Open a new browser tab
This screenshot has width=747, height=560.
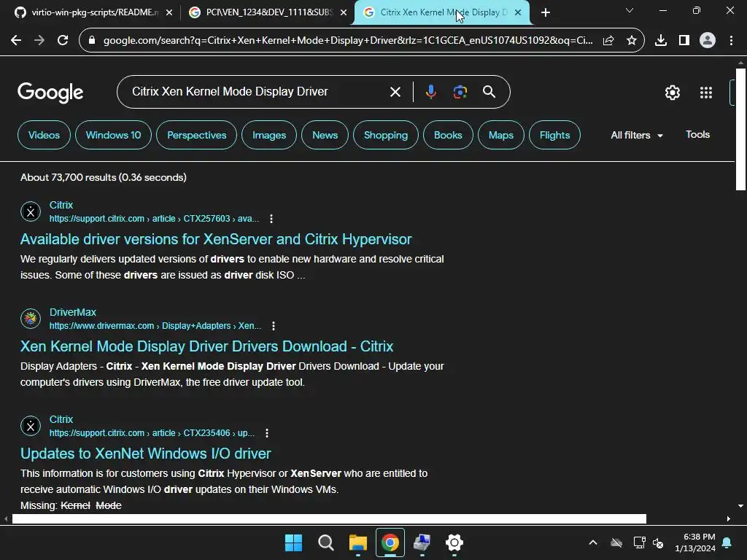coord(546,12)
